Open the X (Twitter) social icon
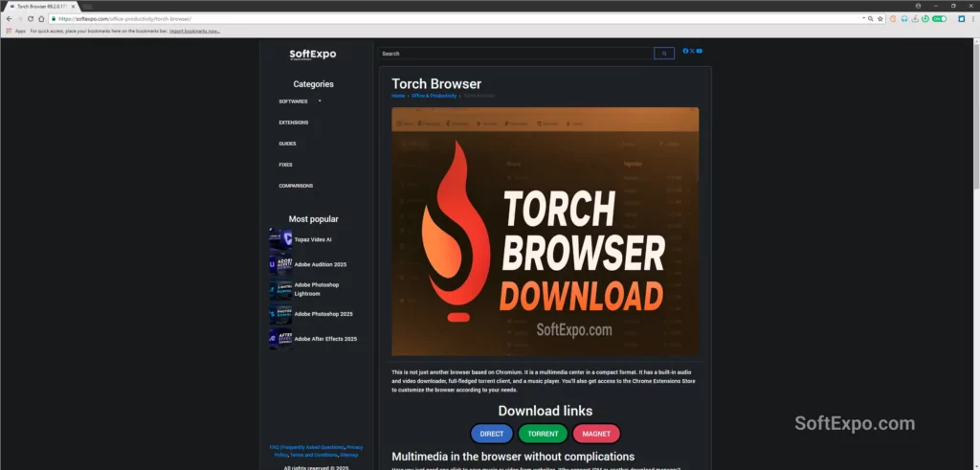This screenshot has width=980, height=470. pos(692,51)
